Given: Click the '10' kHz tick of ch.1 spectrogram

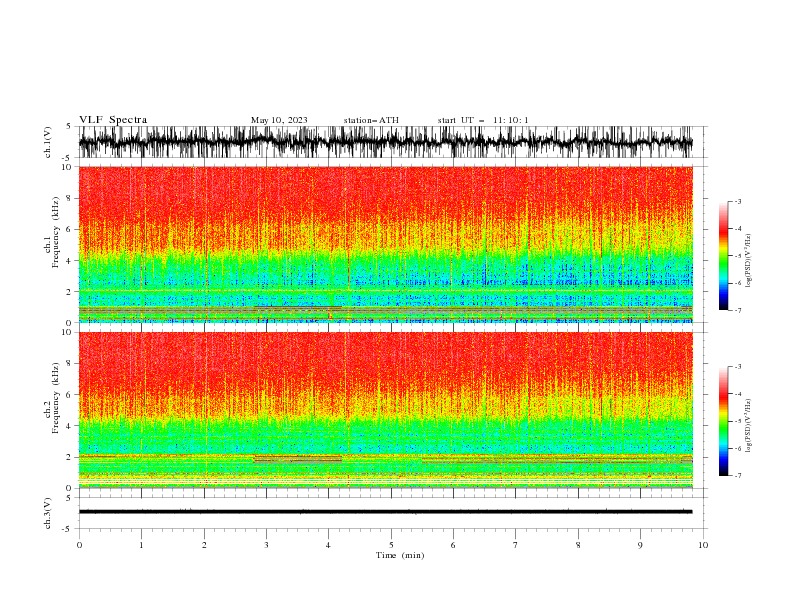Looking at the screenshot, I should pos(67,167).
